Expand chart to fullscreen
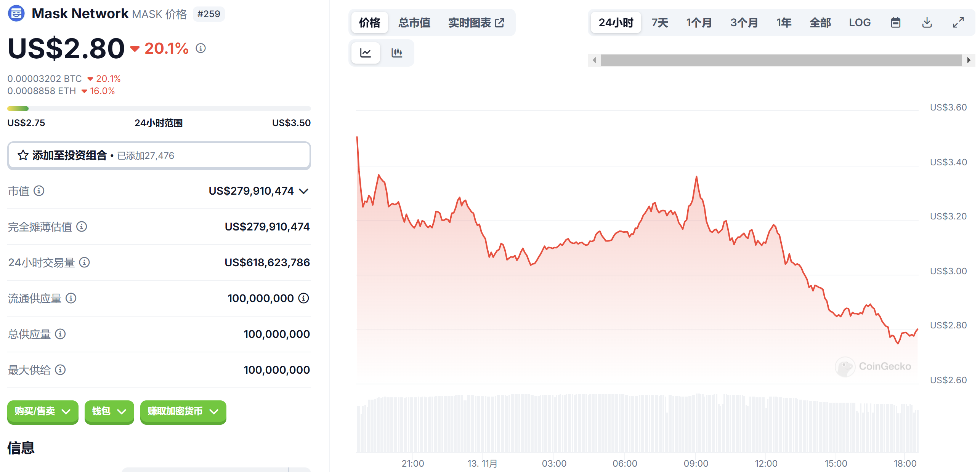 958,22
